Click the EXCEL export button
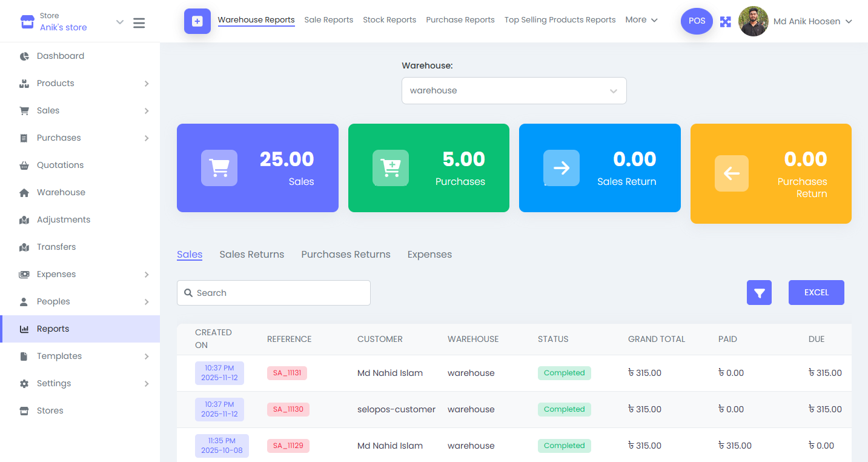868x462 pixels. click(x=816, y=292)
